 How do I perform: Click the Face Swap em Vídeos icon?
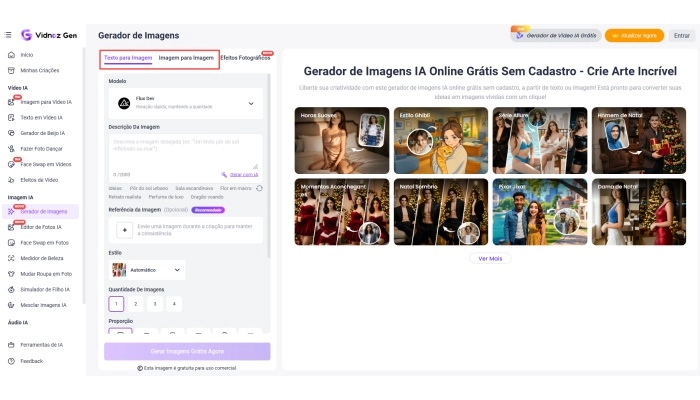(x=11, y=164)
